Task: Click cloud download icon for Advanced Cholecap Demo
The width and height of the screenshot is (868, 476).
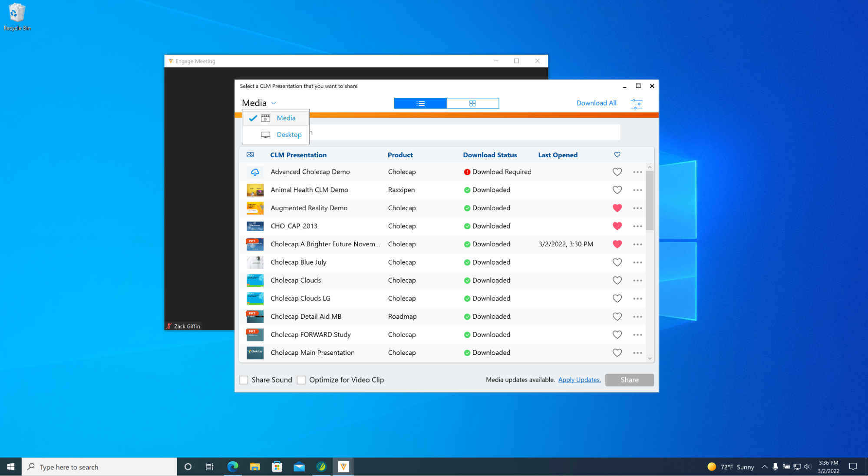Action: pos(255,172)
